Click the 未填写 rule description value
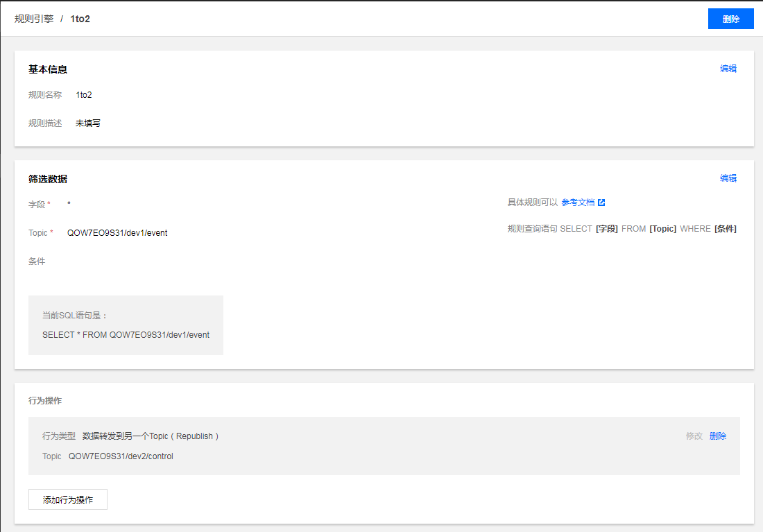 click(x=88, y=123)
